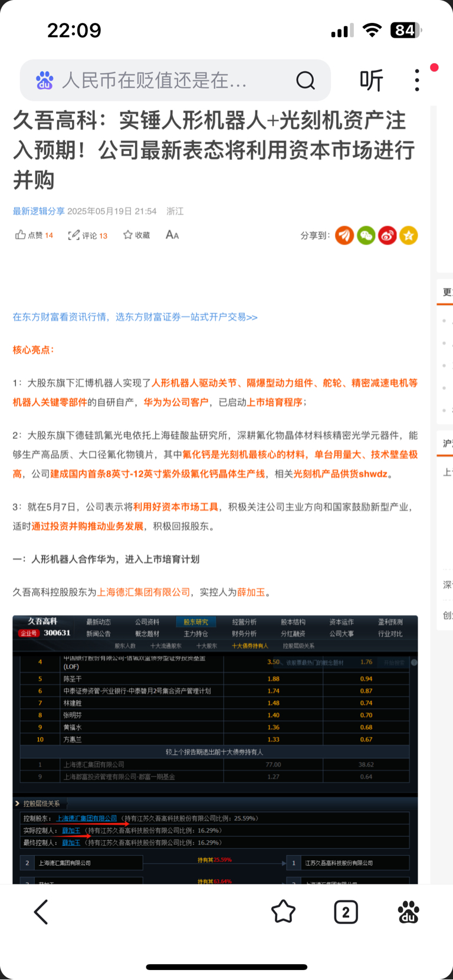Open the tab switcher showing 2
Viewport: 453px width, 980px height.
[x=346, y=912]
